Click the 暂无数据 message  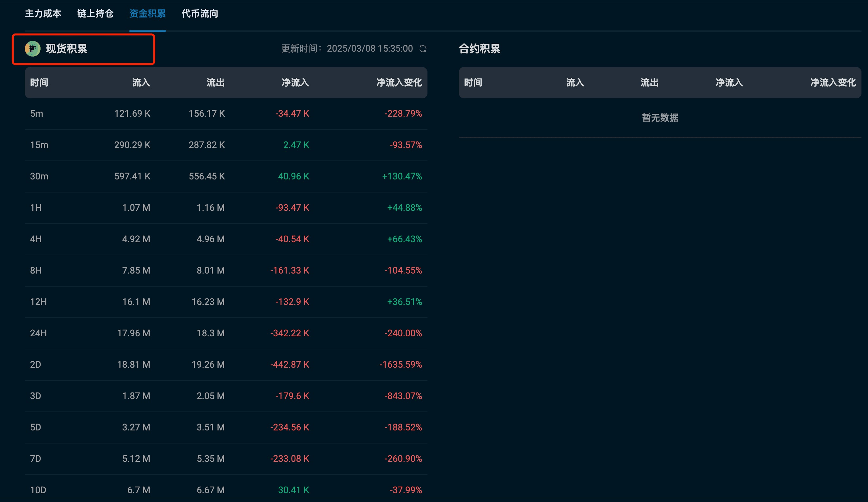660,118
